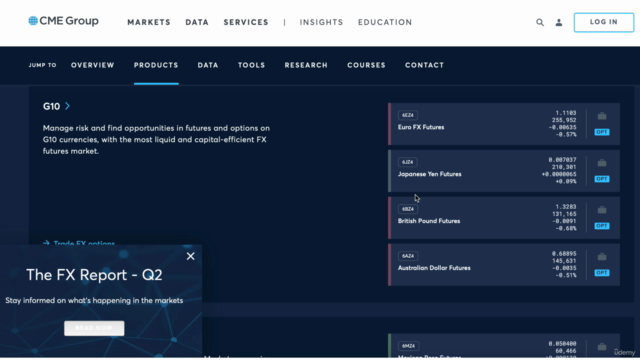
Task: Click Euro FX price 1.1103
Action: coord(566,113)
